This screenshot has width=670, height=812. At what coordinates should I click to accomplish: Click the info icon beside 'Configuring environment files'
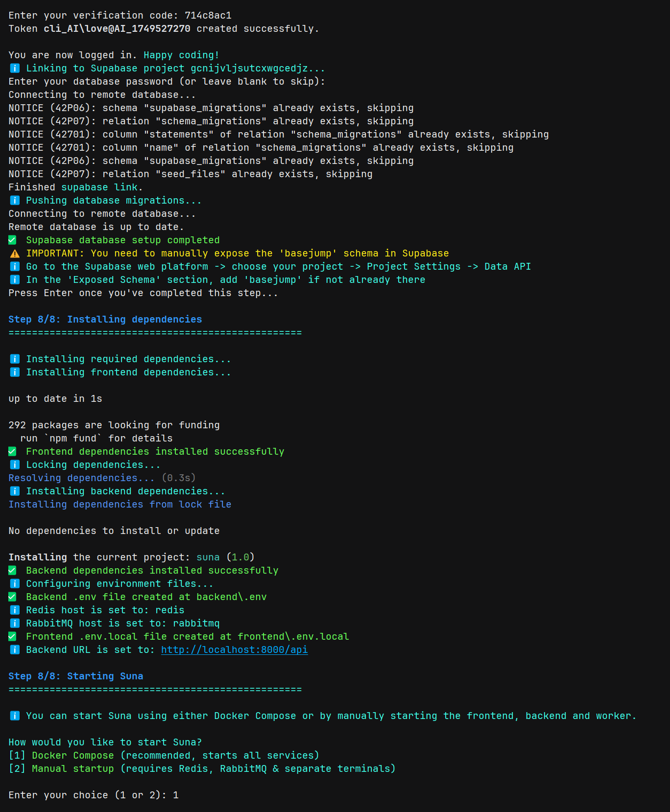click(x=15, y=583)
